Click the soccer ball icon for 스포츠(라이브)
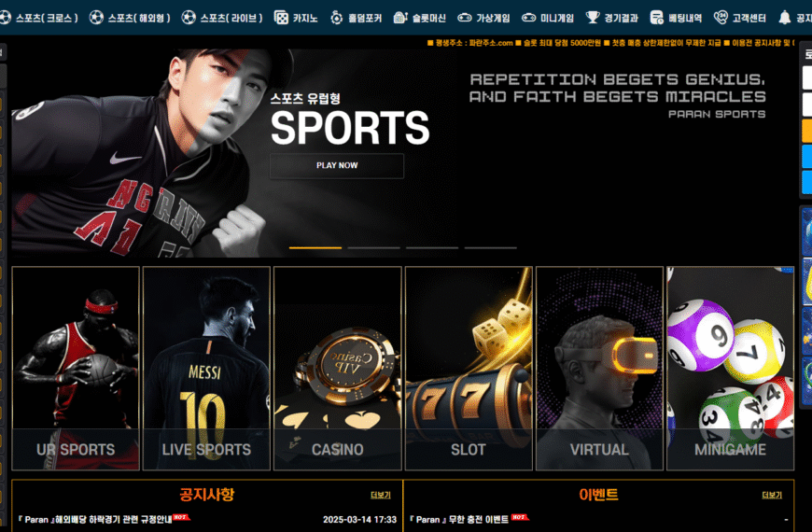 click(x=189, y=18)
